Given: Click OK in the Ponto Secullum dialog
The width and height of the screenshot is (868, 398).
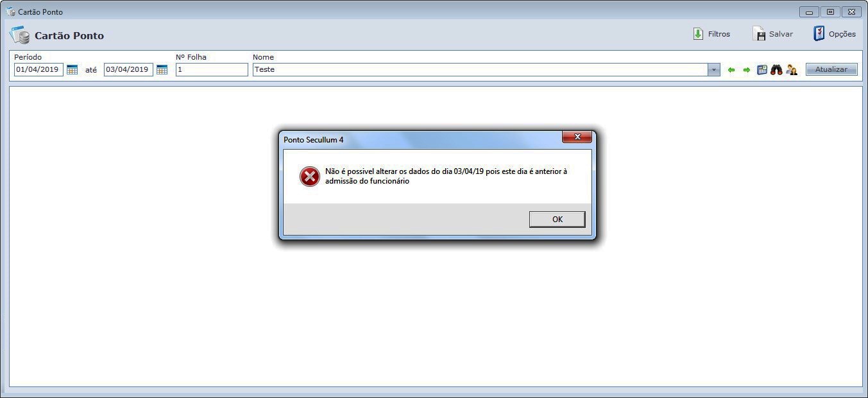Looking at the screenshot, I should pos(557,219).
